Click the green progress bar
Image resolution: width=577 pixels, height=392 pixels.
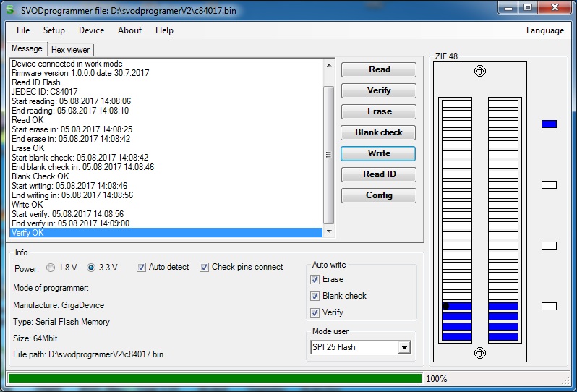[x=214, y=378]
